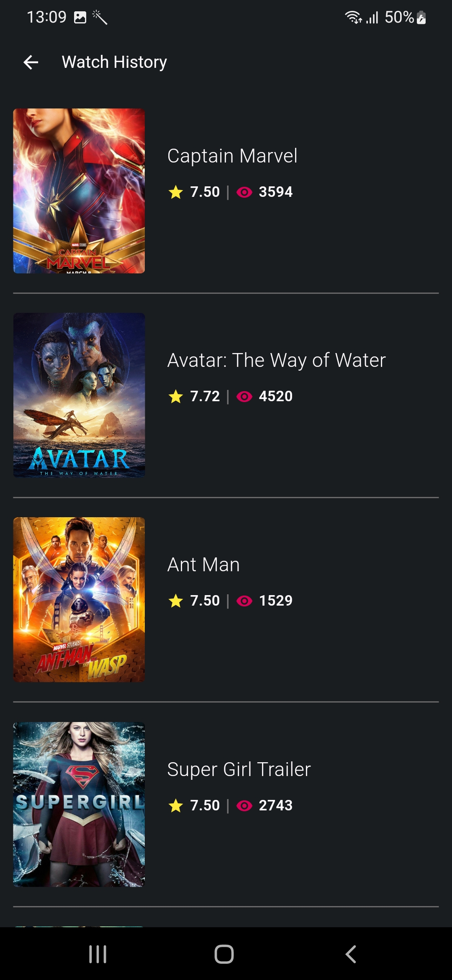The image size is (452, 980).
Task: Tap the eye icon next to 1529 views
Action: (x=244, y=601)
